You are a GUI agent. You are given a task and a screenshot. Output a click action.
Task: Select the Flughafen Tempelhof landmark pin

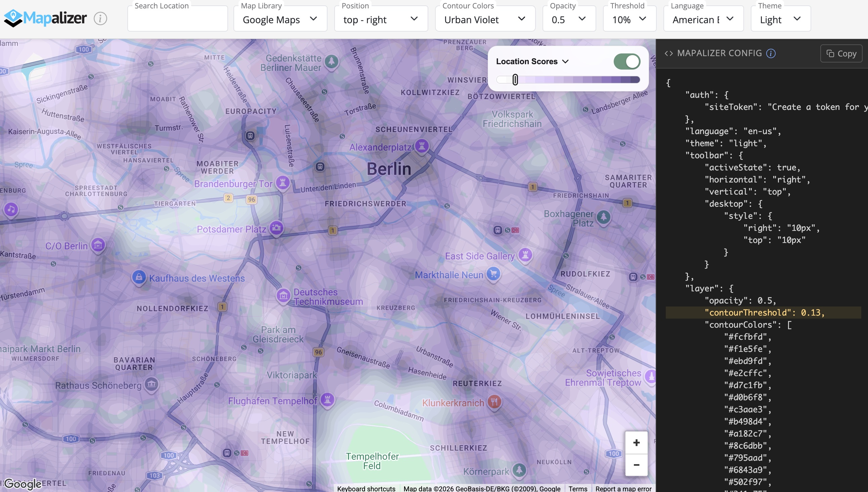click(327, 400)
